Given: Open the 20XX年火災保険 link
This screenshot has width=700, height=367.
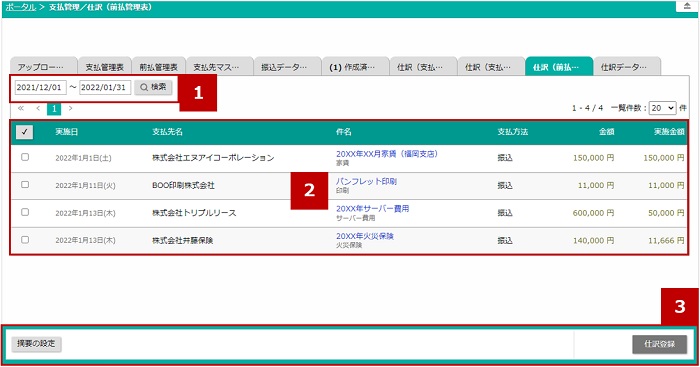Looking at the screenshot, I should pos(365,236).
